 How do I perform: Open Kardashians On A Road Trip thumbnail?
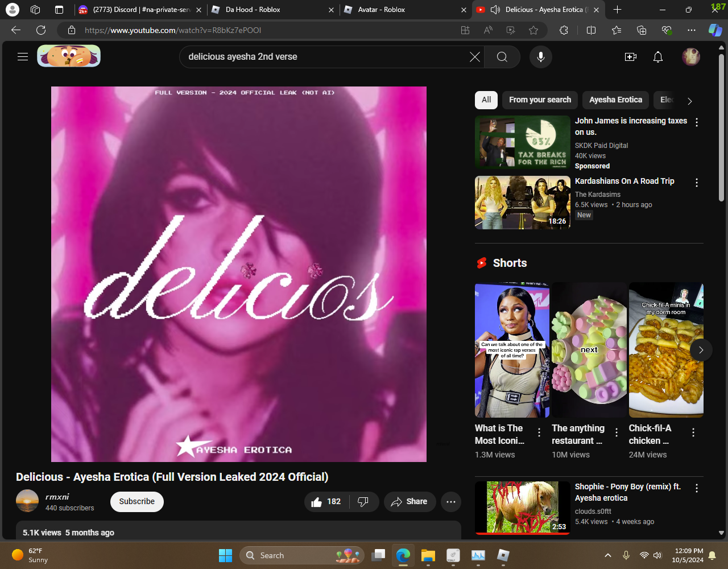(523, 203)
